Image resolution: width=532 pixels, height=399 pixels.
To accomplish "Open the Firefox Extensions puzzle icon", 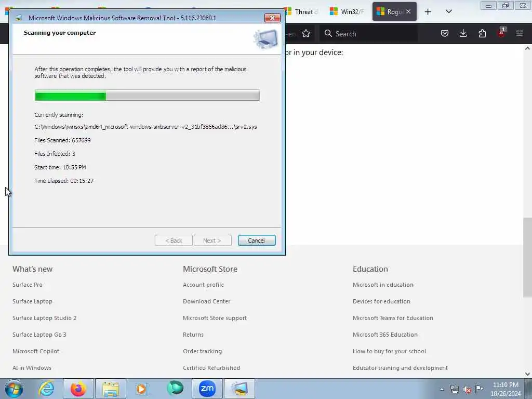I will (482, 33).
